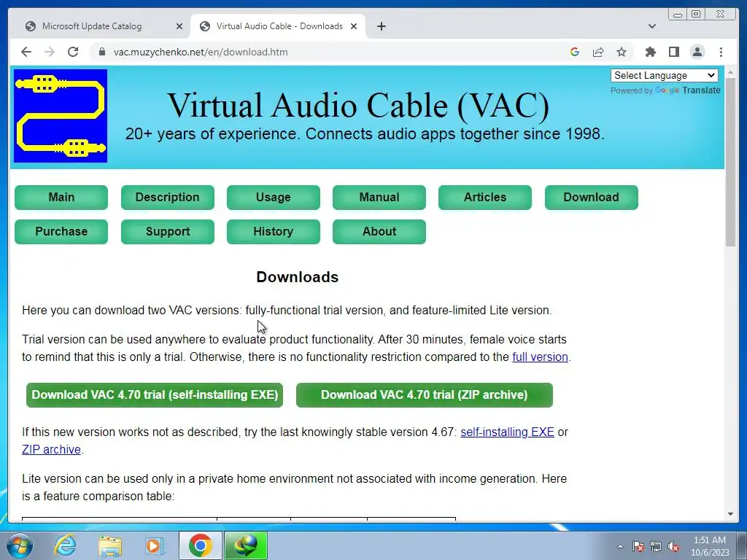747x560 pixels.
Task: Open the Google icon in address bar
Action: click(575, 52)
